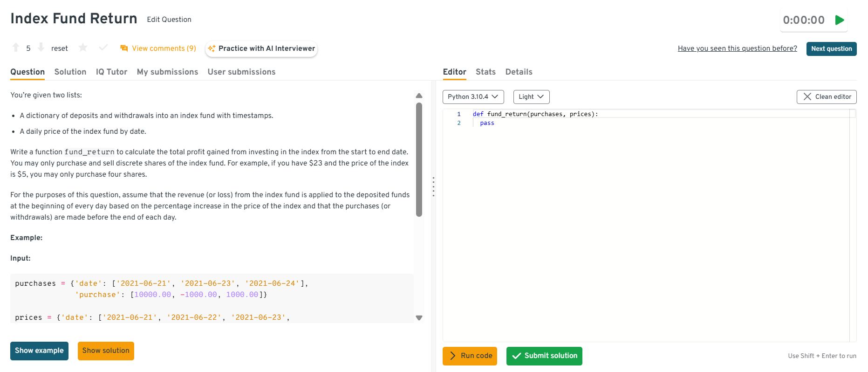Open View comments (9)

tap(158, 48)
